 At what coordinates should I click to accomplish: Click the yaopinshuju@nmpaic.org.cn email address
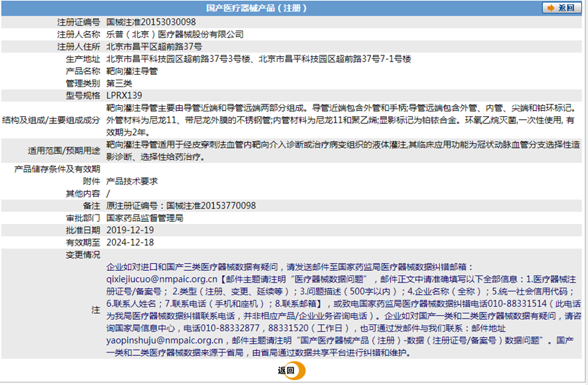(165, 341)
